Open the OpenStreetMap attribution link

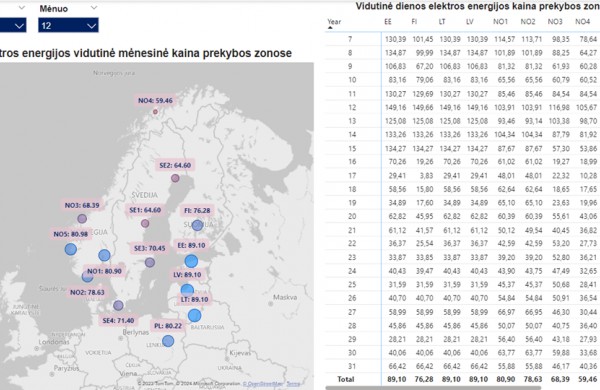pyautogui.click(x=263, y=383)
